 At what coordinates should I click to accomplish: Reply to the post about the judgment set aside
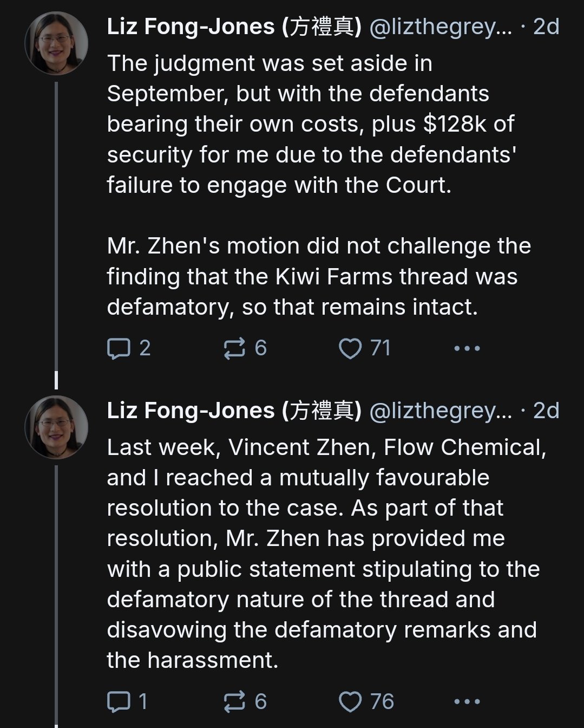point(119,348)
